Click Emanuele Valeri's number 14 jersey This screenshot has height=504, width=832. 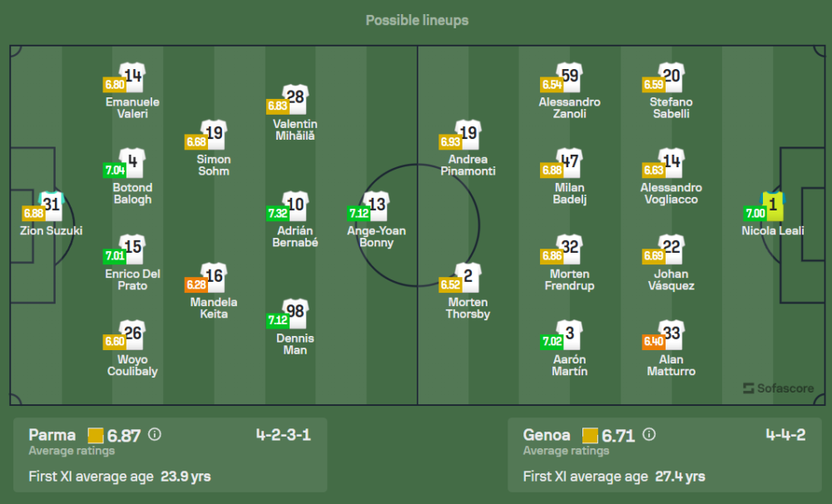132,77
